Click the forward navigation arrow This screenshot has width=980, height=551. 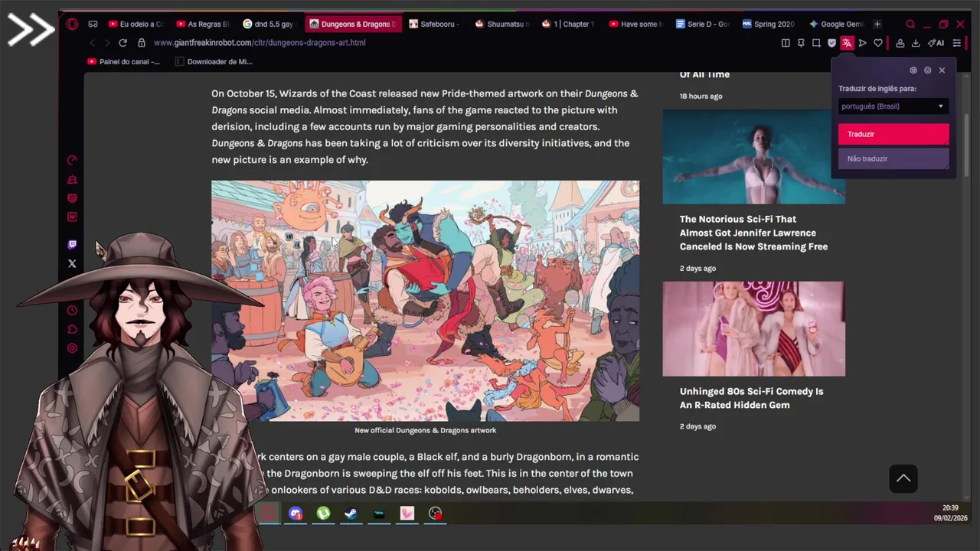107,43
